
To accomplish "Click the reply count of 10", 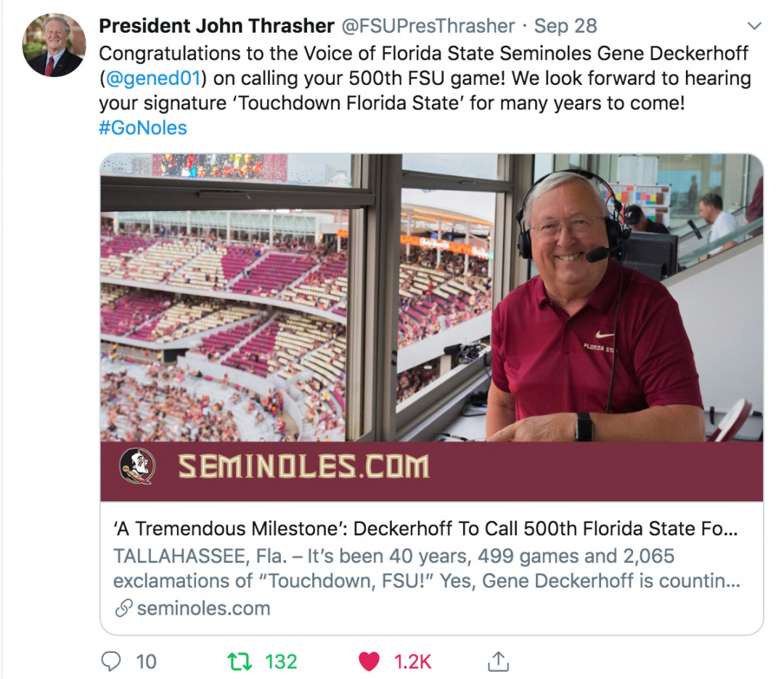I will coord(146,661).
